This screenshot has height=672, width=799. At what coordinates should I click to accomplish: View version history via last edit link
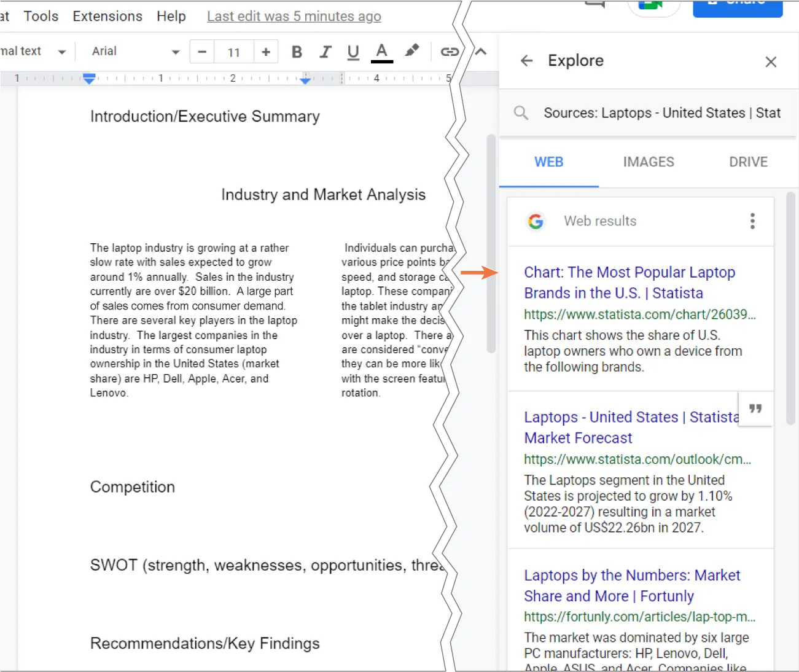coord(294,16)
